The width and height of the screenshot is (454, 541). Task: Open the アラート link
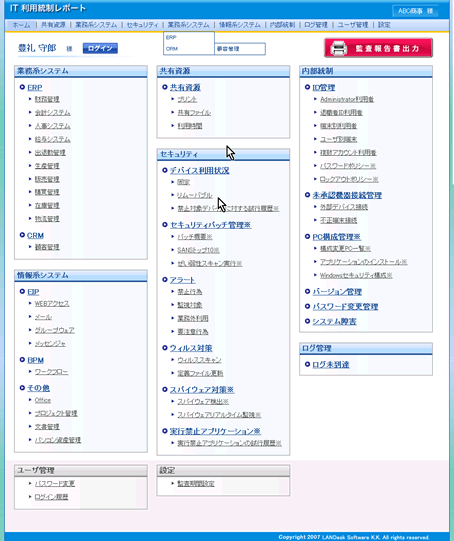click(x=182, y=280)
